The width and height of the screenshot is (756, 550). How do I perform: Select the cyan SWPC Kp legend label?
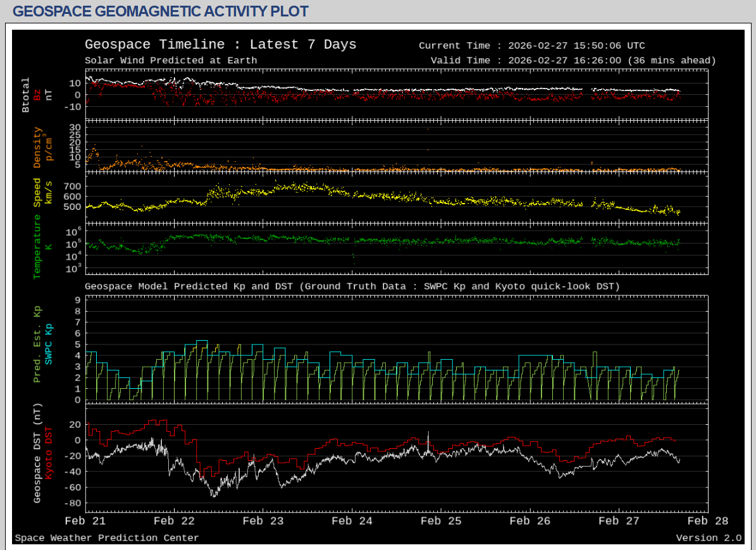(x=49, y=344)
